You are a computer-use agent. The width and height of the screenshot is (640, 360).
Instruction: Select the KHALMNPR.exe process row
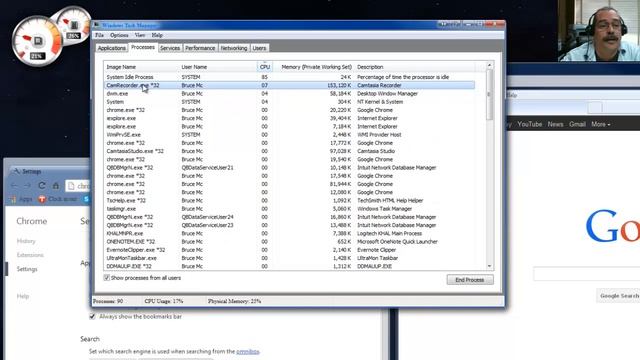pos(289,233)
